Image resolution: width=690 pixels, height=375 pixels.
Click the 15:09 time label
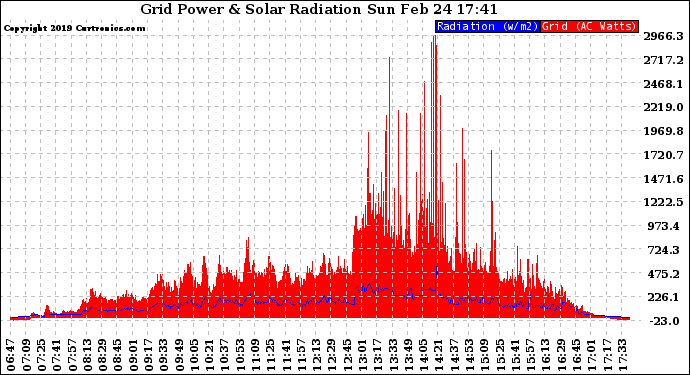point(484,355)
